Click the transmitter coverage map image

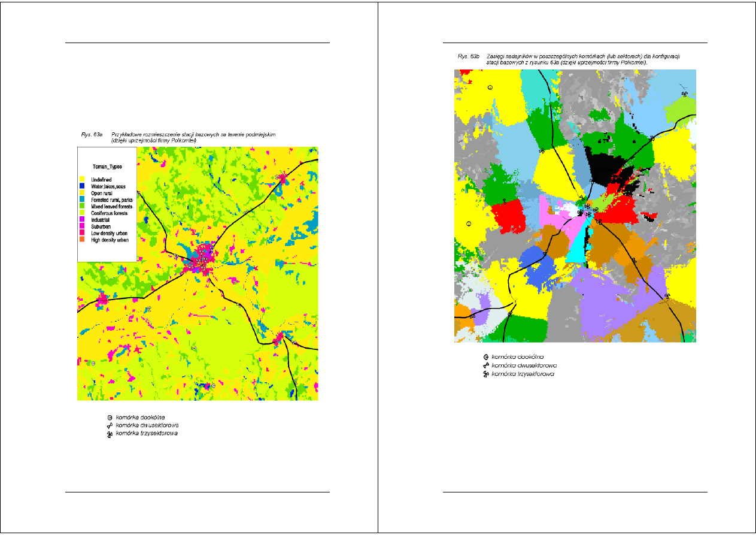pyautogui.click(x=575, y=206)
